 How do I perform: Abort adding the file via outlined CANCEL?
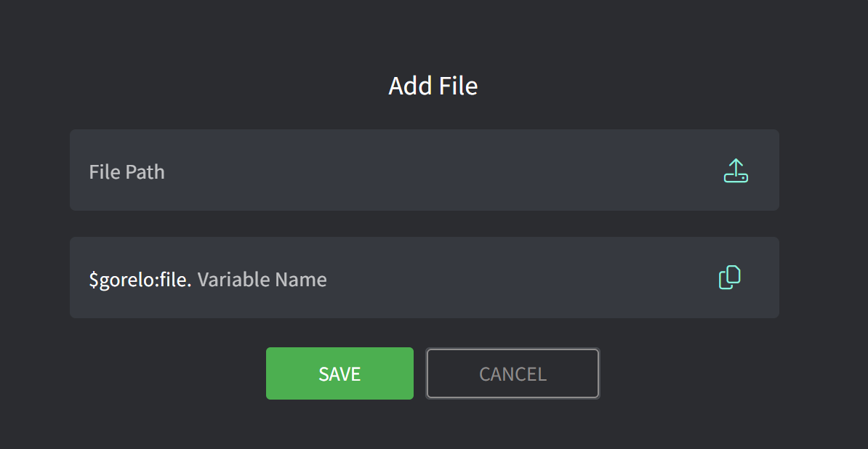click(513, 373)
